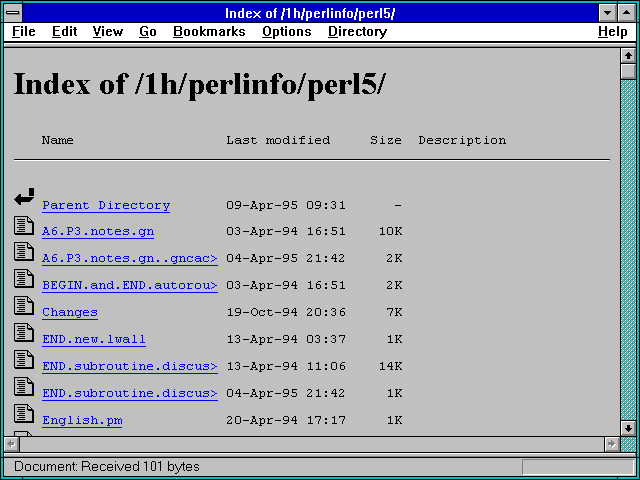The width and height of the screenshot is (640, 480).
Task: Open the END.new.lwall link
Action: 94,339
